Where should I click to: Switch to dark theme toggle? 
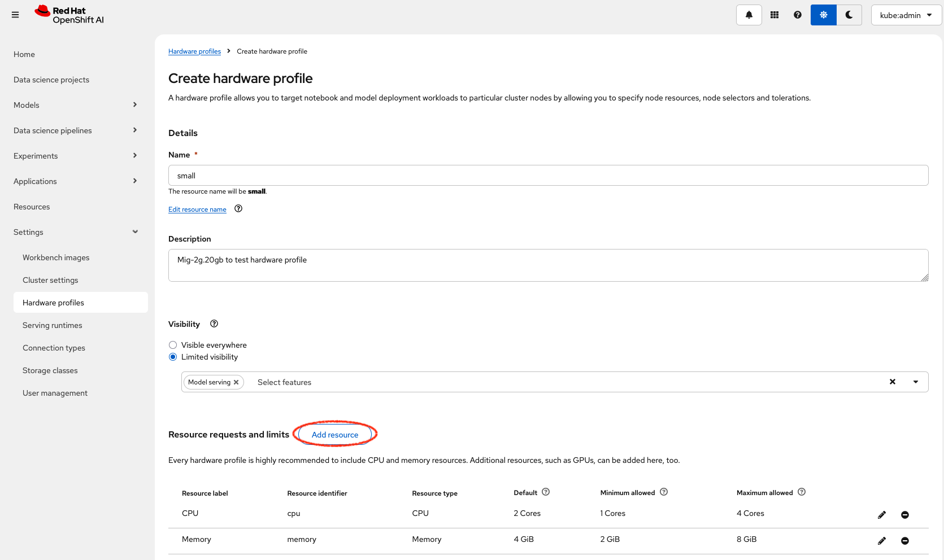849,15
